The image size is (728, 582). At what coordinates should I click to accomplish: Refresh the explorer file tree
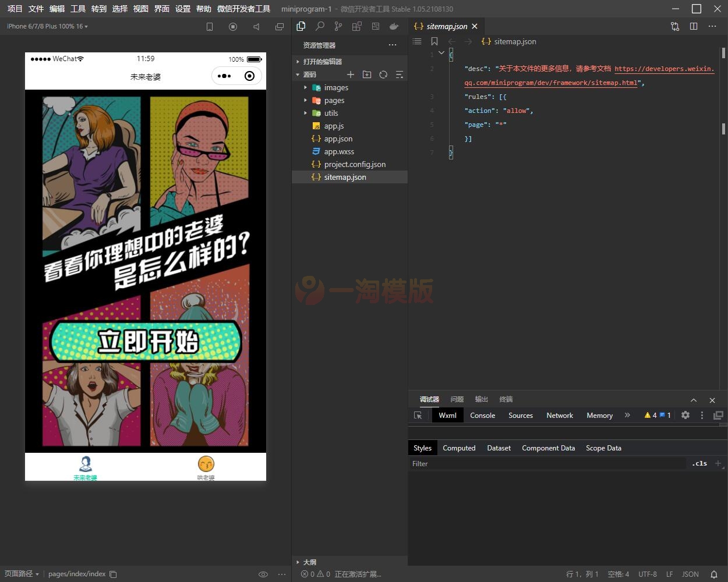383,74
